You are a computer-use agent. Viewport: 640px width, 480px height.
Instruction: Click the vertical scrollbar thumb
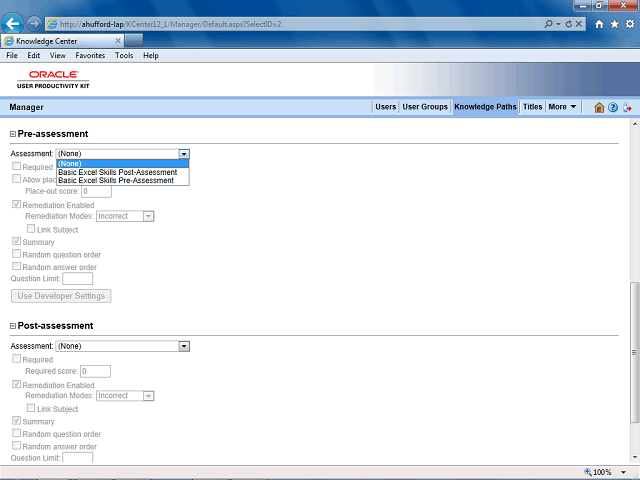(635, 352)
